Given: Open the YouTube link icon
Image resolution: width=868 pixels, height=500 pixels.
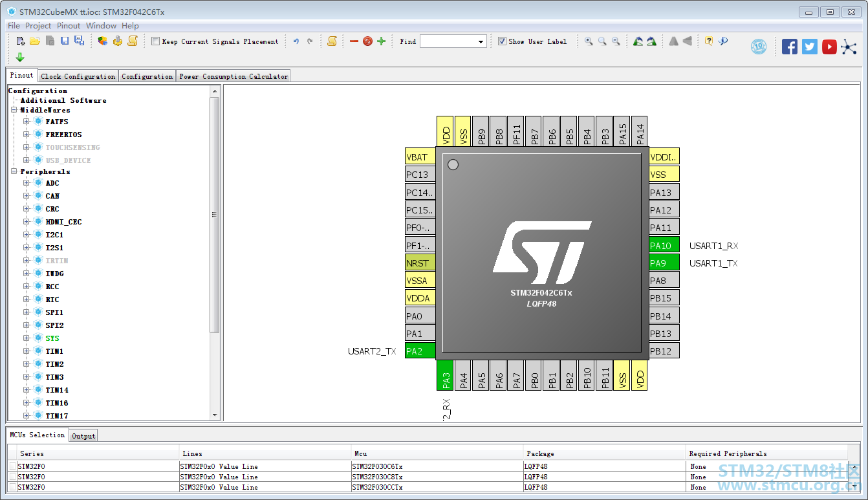Looking at the screenshot, I should point(829,47).
